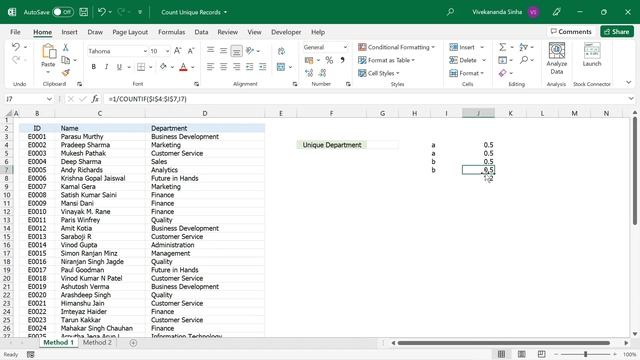Toggle Align Right horizontal alignment
The height and width of the screenshot is (360, 640).
[x=236, y=67]
